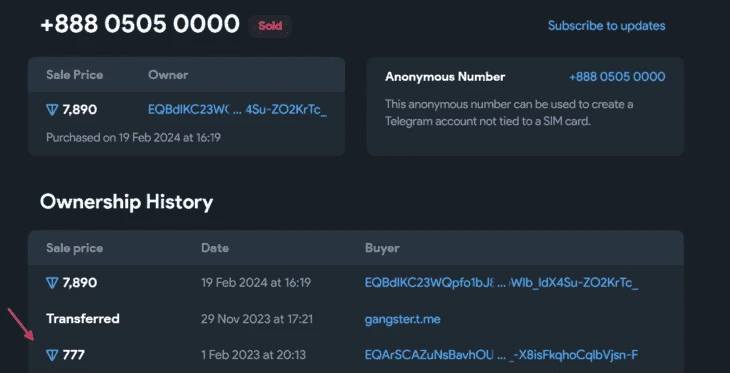The height and width of the screenshot is (373, 730).
Task: Click the 29 Nov 2023 at 17:21 date
Action: tap(257, 319)
